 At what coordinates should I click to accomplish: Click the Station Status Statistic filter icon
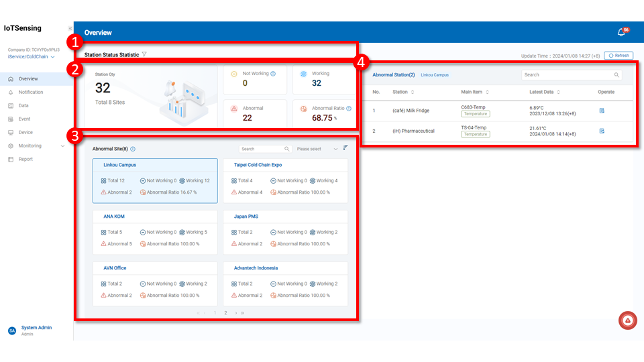(144, 54)
